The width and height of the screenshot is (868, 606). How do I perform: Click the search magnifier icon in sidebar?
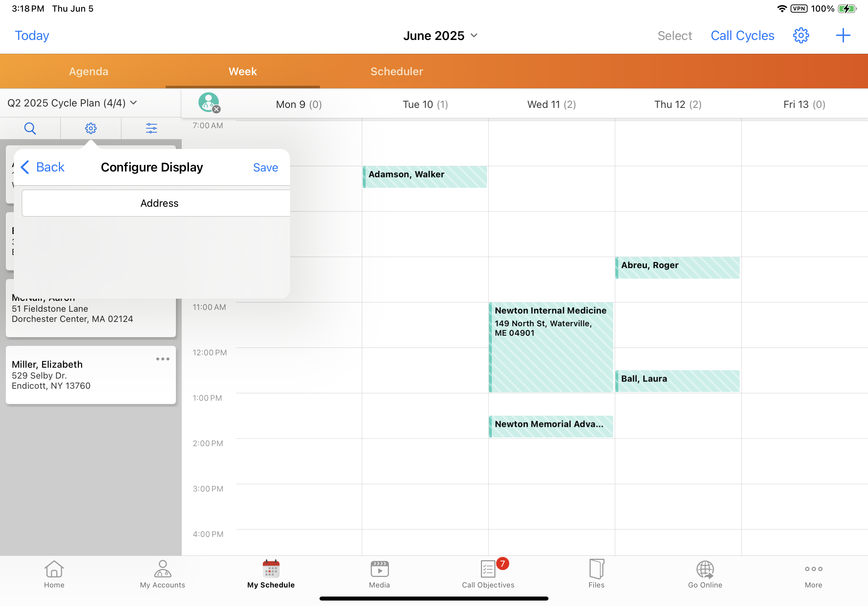click(x=30, y=129)
